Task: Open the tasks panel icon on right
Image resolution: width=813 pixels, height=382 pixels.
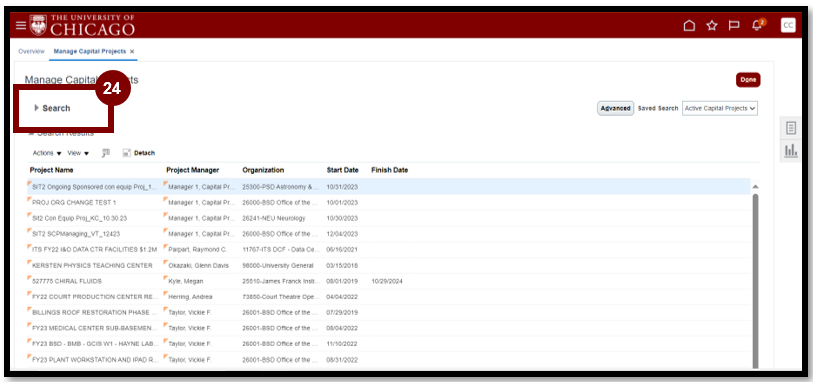Action: coord(791,128)
